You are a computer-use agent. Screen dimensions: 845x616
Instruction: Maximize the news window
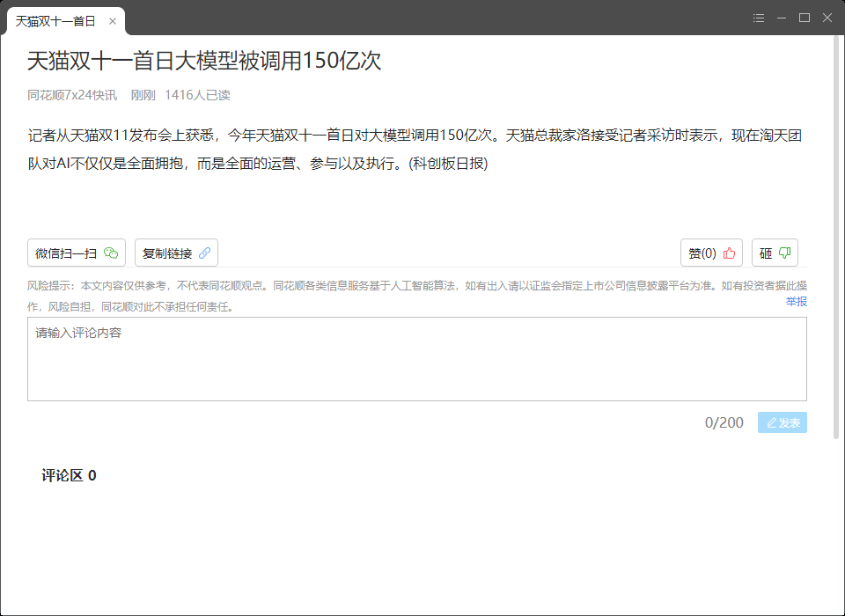[804, 18]
